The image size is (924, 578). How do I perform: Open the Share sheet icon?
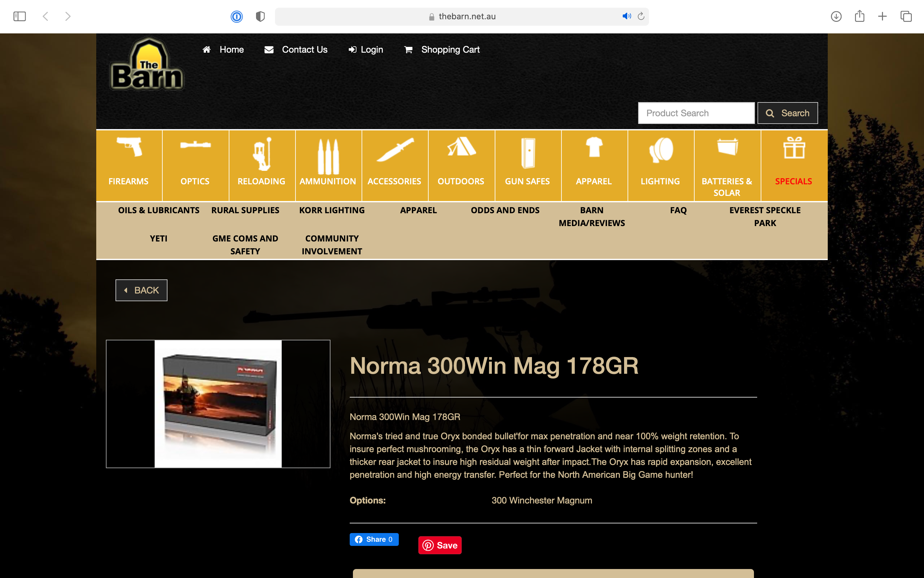[x=860, y=16]
